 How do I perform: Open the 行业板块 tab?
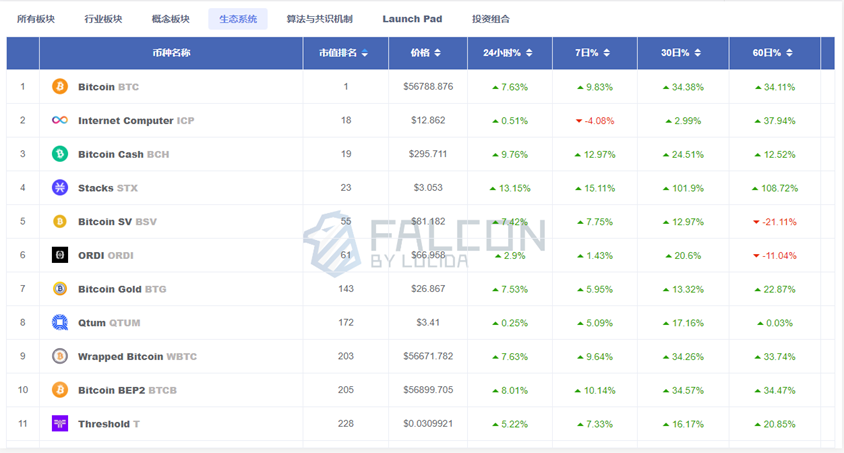103,19
